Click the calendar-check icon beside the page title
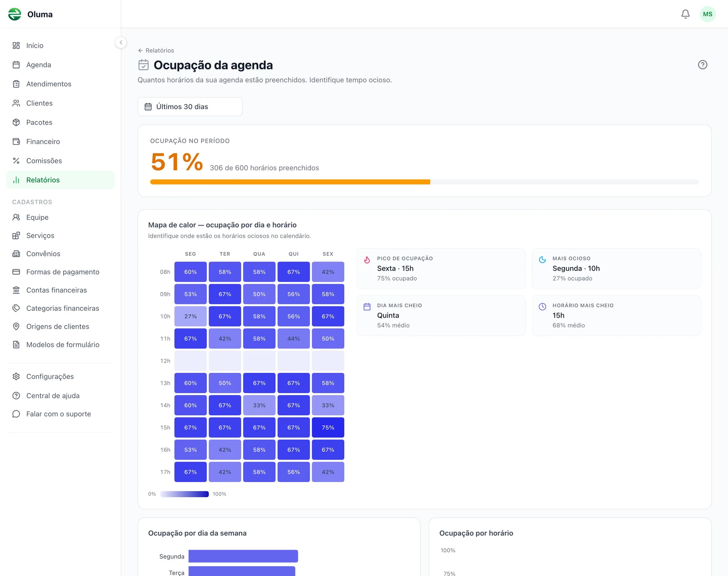Image resolution: width=728 pixels, height=576 pixels. [x=143, y=65]
